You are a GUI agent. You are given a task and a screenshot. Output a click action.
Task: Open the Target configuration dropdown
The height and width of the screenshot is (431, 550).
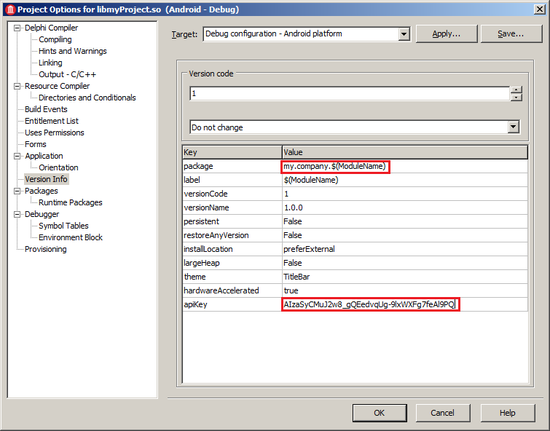pyautogui.click(x=404, y=34)
